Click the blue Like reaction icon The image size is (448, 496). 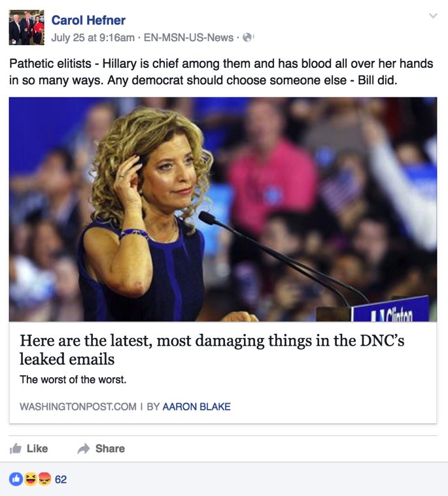coord(16,479)
